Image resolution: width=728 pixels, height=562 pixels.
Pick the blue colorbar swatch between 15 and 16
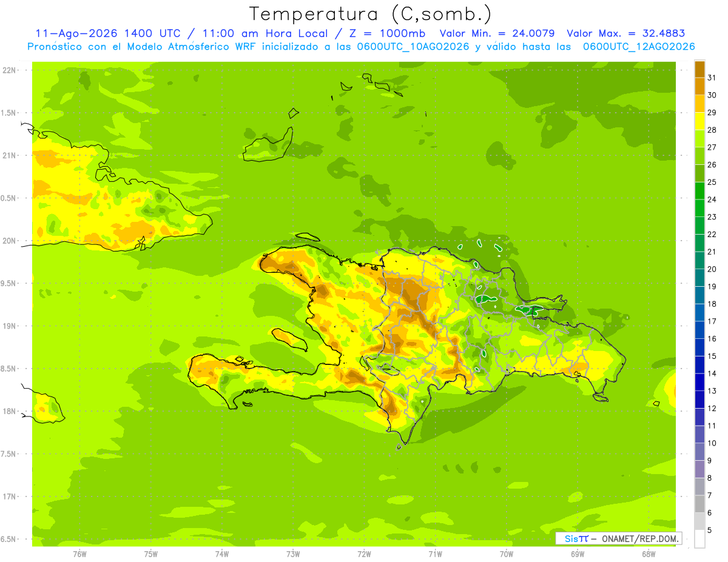[x=699, y=347]
